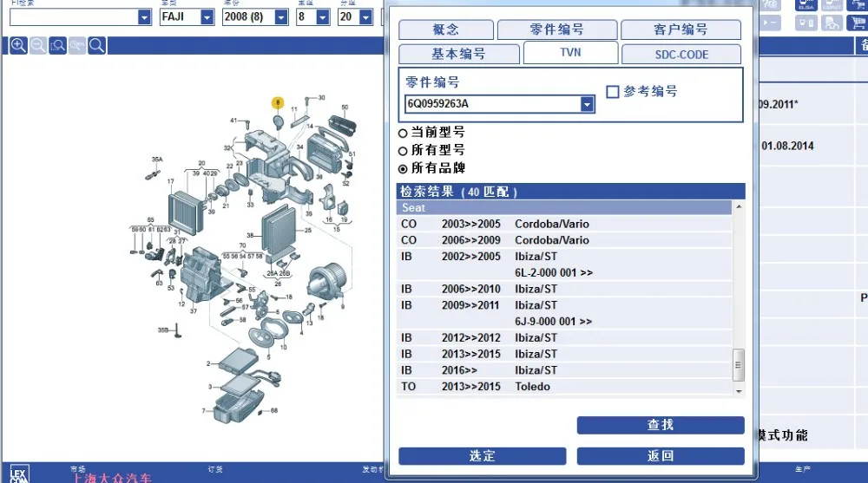Click the plain magnifier search icon

(x=97, y=45)
